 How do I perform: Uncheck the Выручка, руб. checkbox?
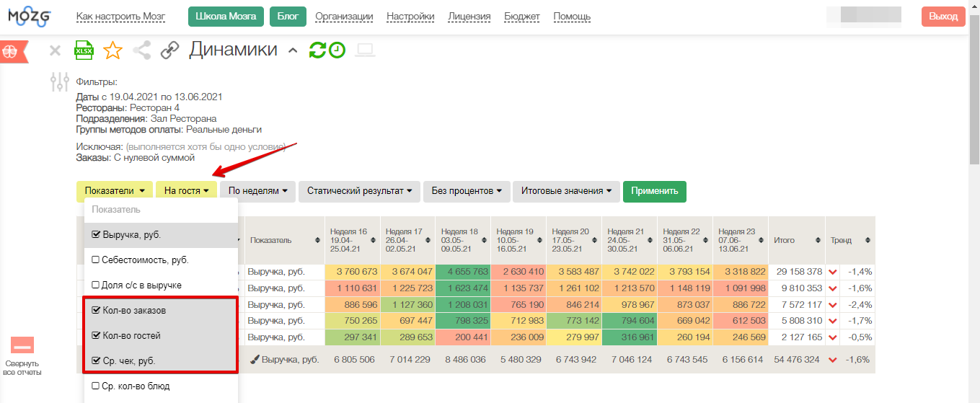click(96, 235)
